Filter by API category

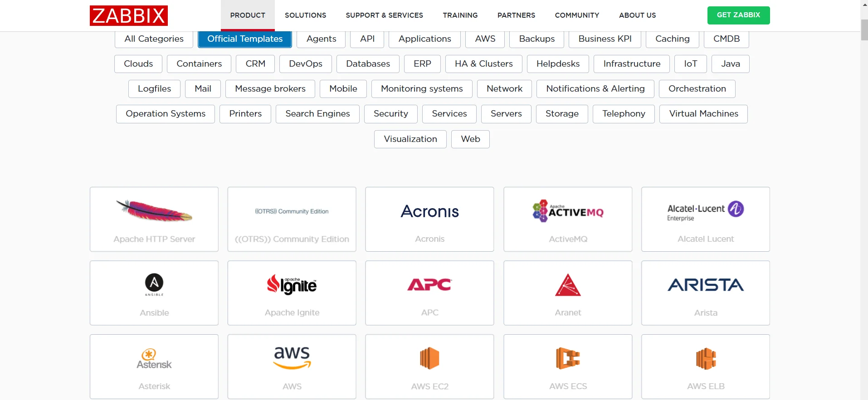tap(367, 39)
